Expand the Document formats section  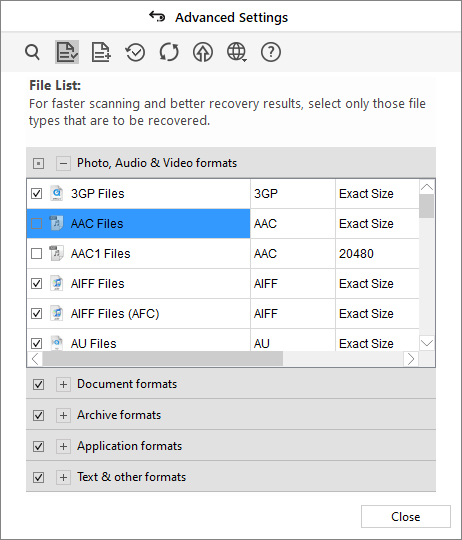coord(63,384)
